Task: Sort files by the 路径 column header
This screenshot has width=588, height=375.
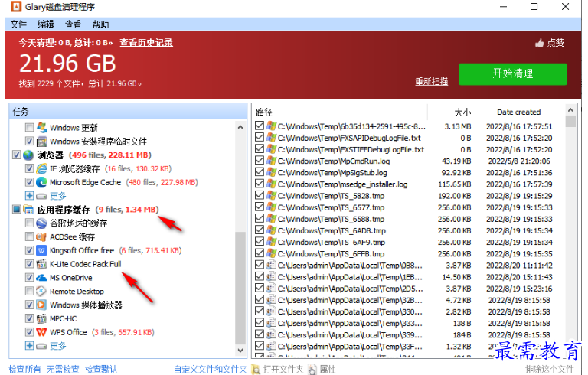Action: point(340,112)
